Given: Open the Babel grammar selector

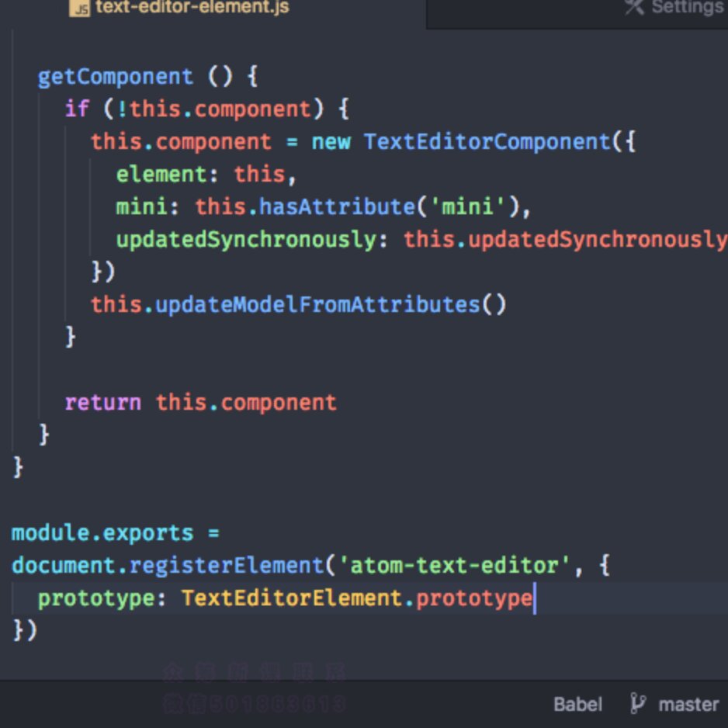Looking at the screenshot, I should [x=577, y=705].
